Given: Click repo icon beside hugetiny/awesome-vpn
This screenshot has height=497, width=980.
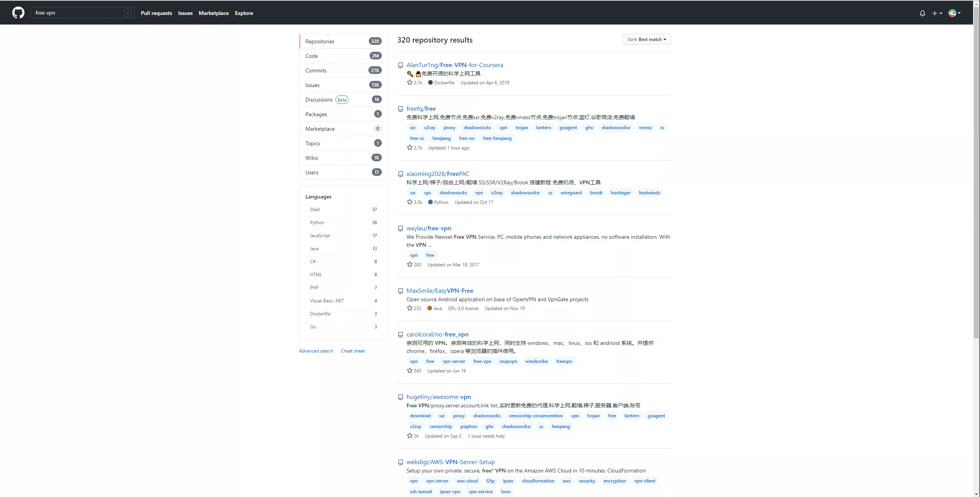Looking at the screenshot, I should click(400, 397).
